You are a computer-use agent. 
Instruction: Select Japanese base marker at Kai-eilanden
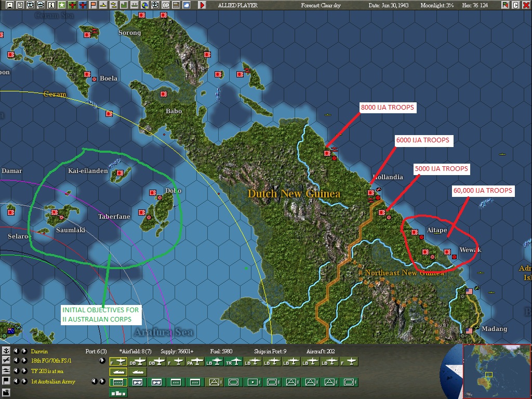[x=119, y=172]
